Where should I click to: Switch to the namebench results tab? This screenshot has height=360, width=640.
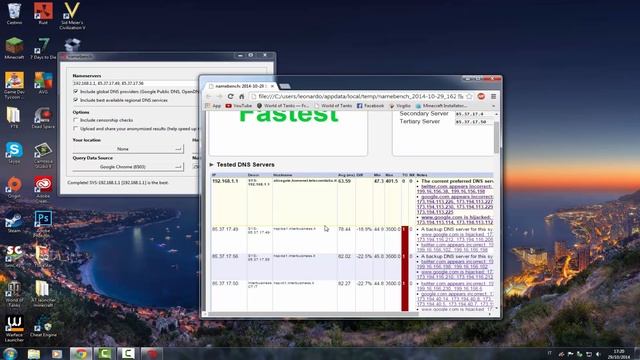(241, 86)
